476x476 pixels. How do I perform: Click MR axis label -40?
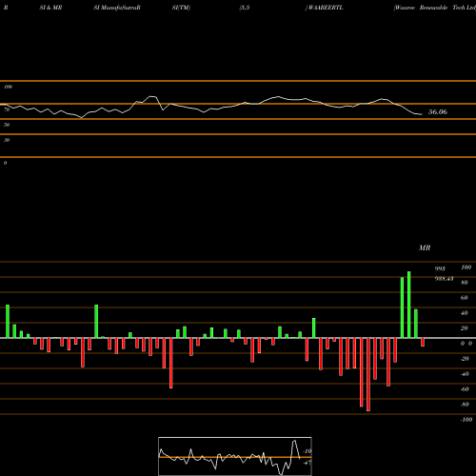click(465, 374)
